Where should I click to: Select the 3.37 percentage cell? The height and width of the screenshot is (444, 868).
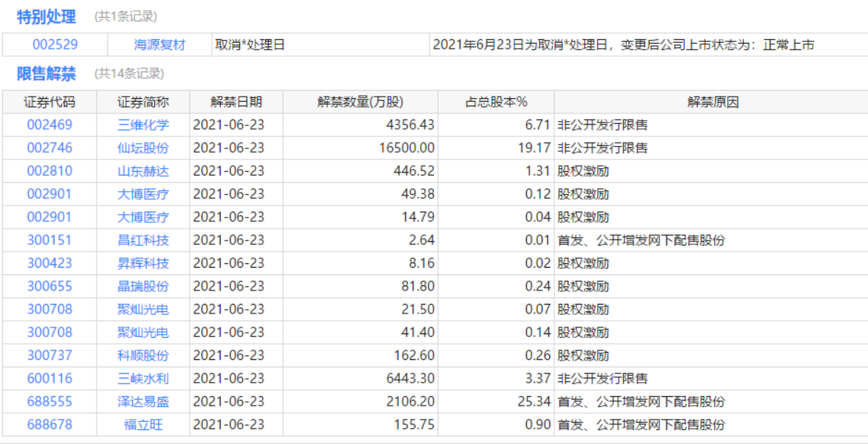497,379
